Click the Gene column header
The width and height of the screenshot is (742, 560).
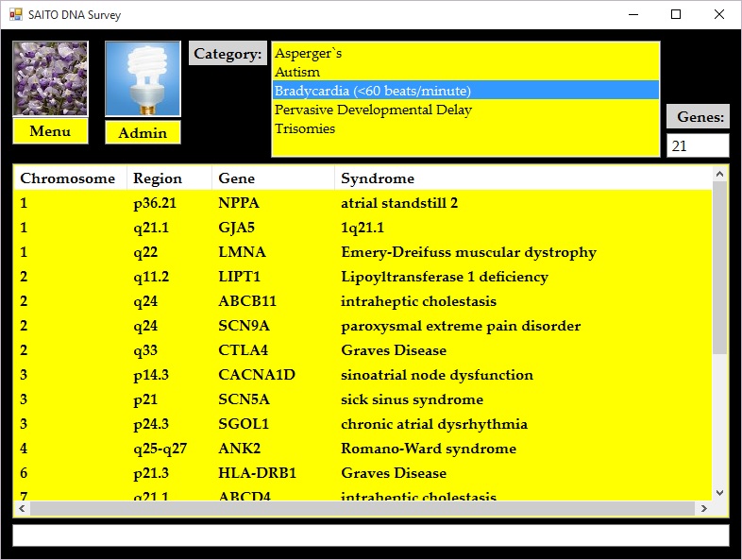coord(236,178)
